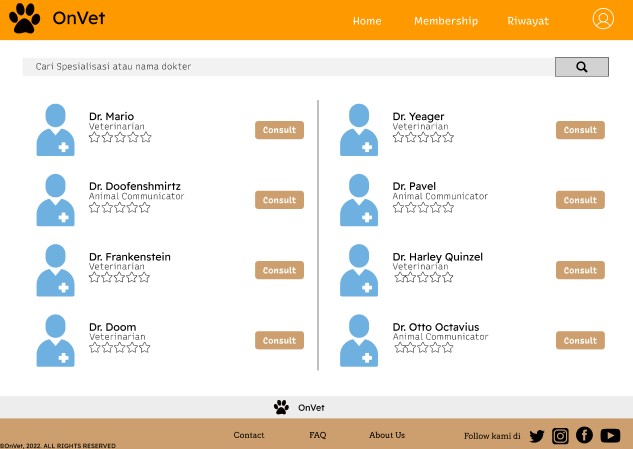Click the search magnifier button
The image size is (633, 449).
(582, 67)
